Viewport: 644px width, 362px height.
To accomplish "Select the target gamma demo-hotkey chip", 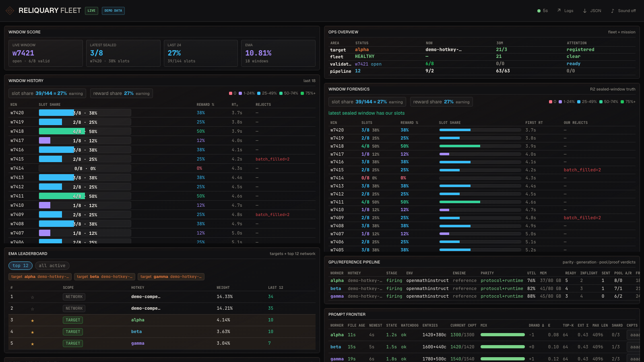I will (171, 277).
